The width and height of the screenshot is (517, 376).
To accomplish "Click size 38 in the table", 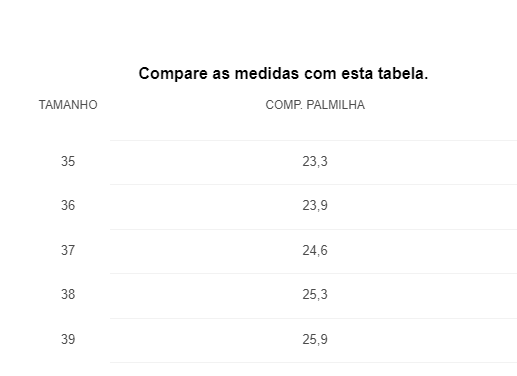I will [68, 294].
